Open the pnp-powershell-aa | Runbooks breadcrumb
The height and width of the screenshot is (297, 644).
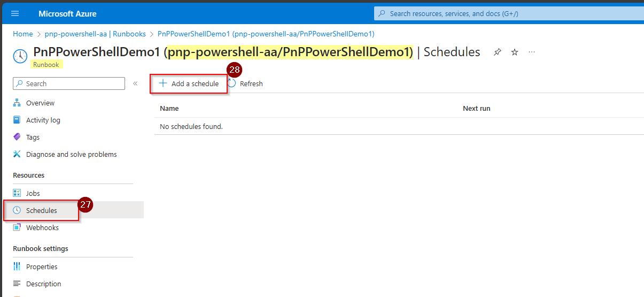(x=95, y=34)
